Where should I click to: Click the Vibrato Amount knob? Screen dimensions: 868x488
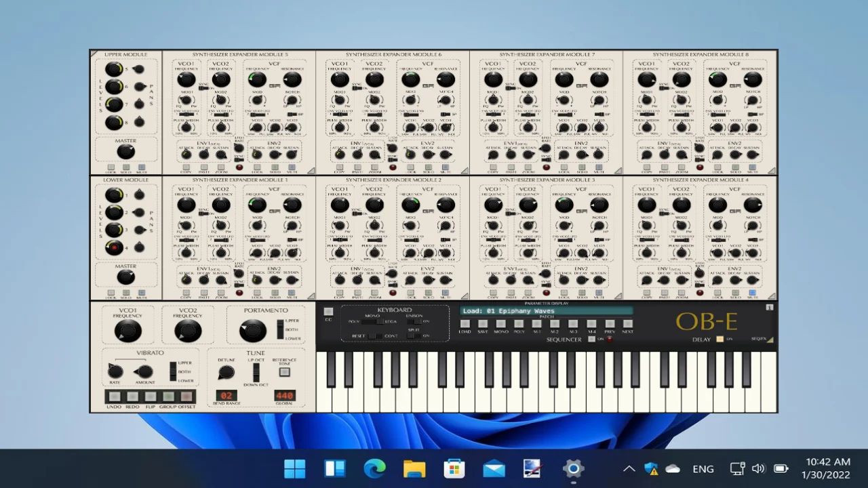[144, 371]
